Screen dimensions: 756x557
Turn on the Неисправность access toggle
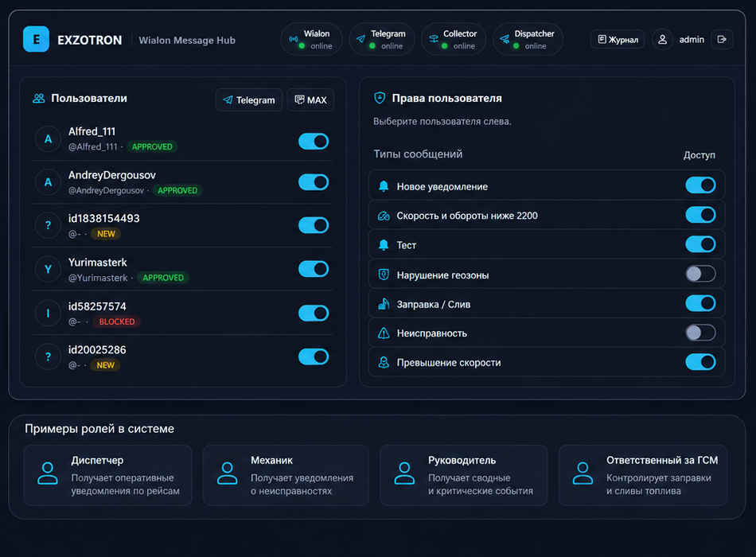click(x=700, y=333)
